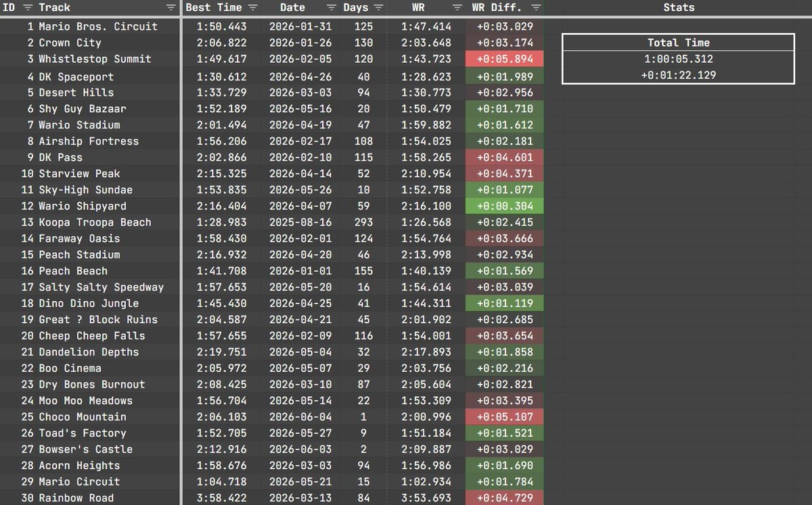Select the WR column header
This screenshot has height=505, width=812.
coord(426,8)
